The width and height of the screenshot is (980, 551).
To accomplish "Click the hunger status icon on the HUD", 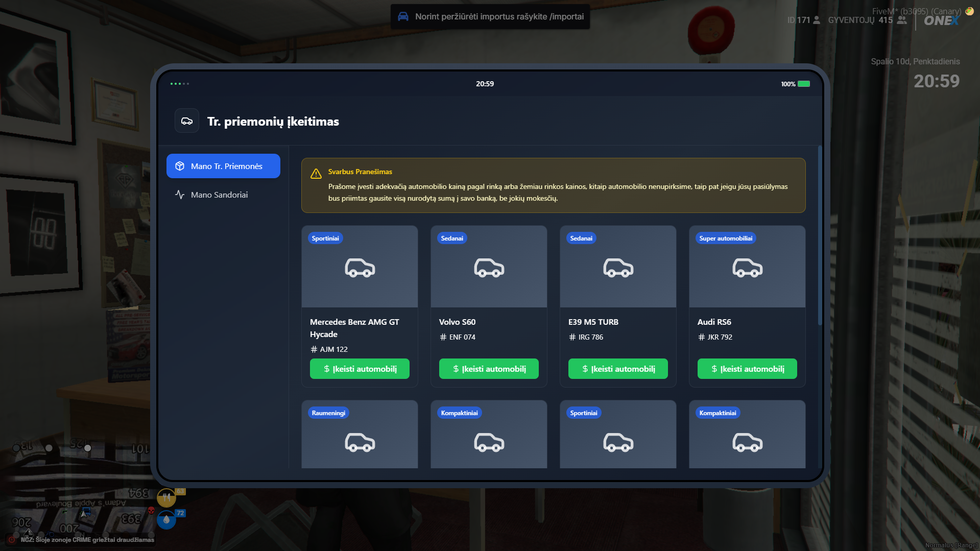I will pos(166,497).
